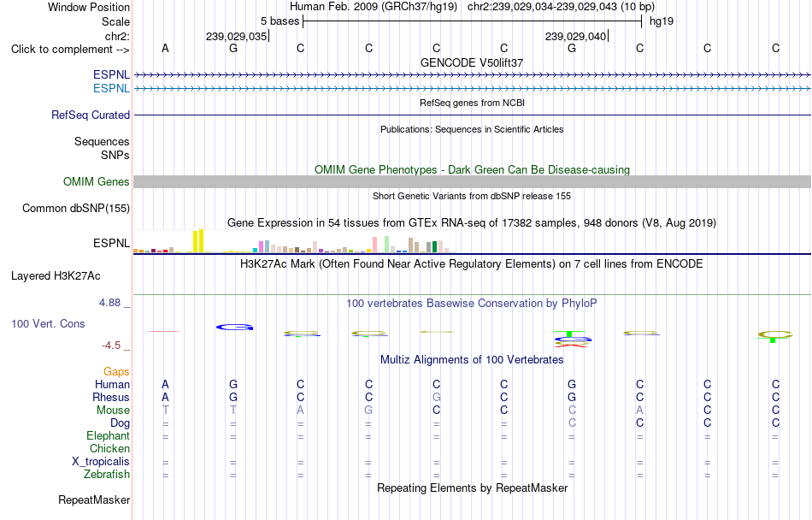
Task: Click the Rhesus alignment row label
Action: pos(111,397)
